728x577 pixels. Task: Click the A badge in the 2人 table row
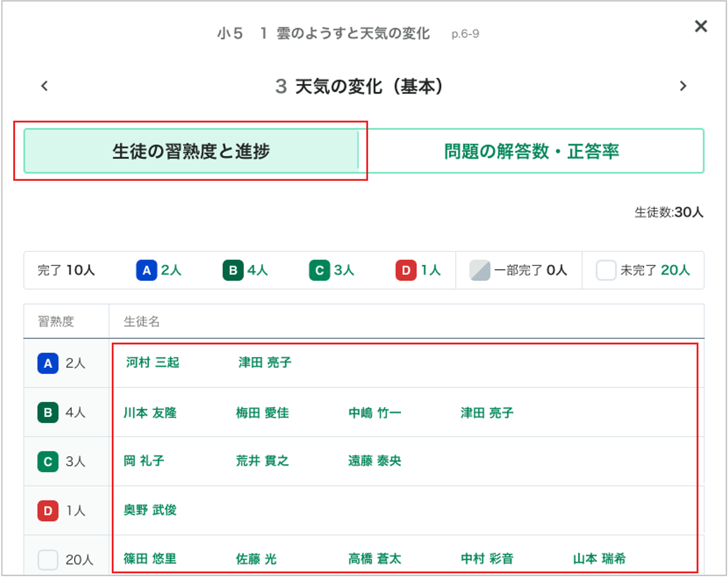click(48, 363)
